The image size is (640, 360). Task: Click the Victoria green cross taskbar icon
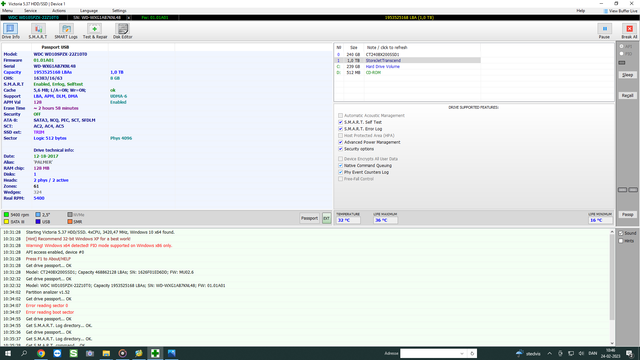pos(155,353)
